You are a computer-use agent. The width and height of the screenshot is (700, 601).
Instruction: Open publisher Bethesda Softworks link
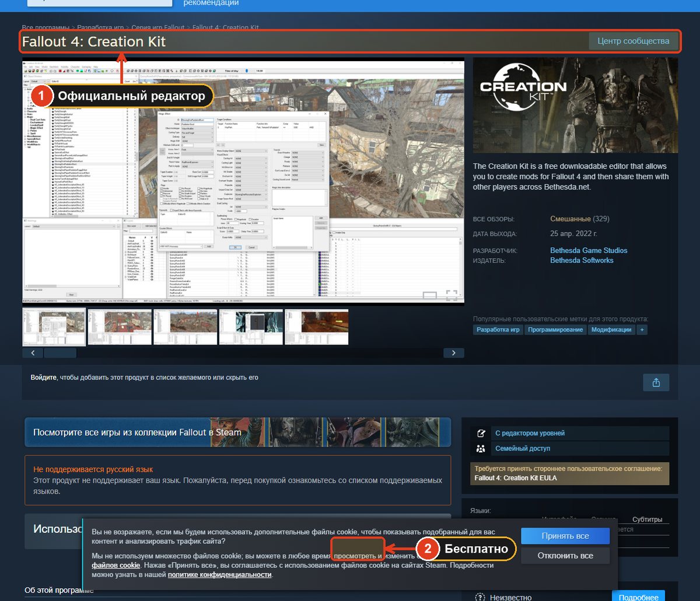[582, 261]
